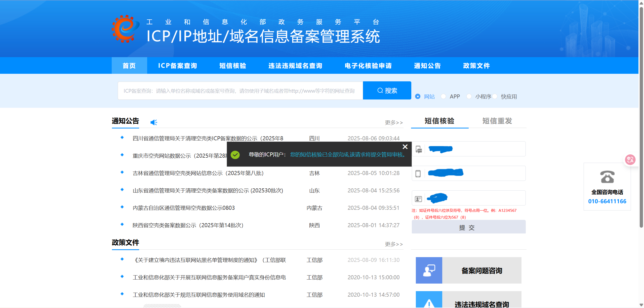Click the 备案问题咨询 chat icon
Screen dimensions: 644x308
[x=429, y=270]
